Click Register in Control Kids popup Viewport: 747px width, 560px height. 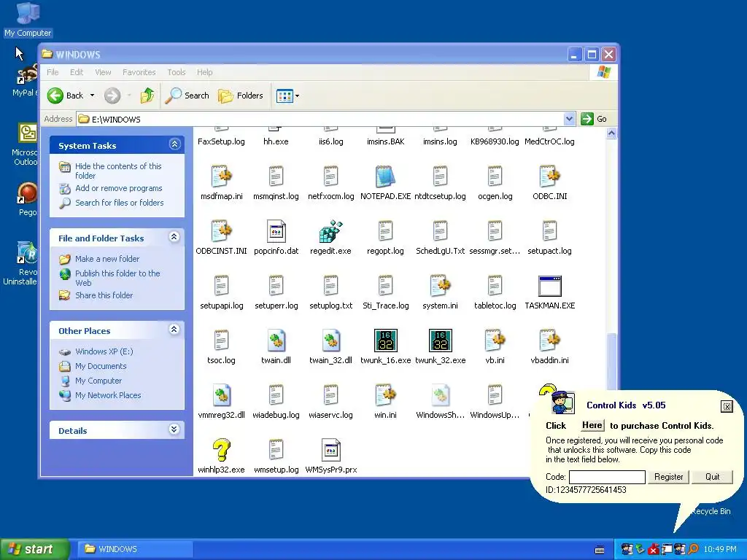(668, 477)
